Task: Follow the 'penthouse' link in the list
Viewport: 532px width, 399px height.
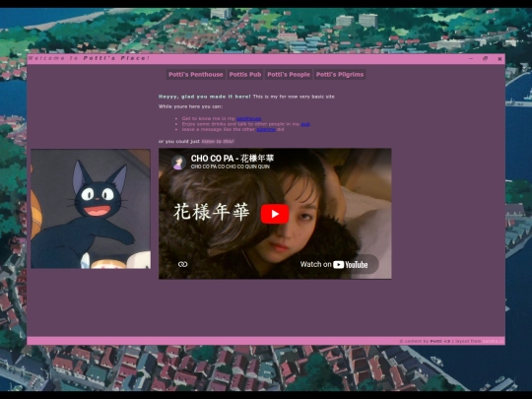Action: coord(248,118)
